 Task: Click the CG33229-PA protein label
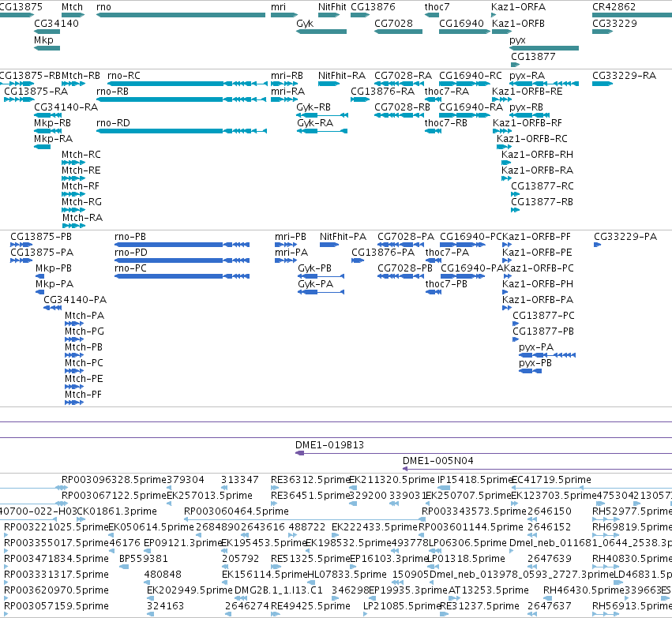[x=625, y=237]
